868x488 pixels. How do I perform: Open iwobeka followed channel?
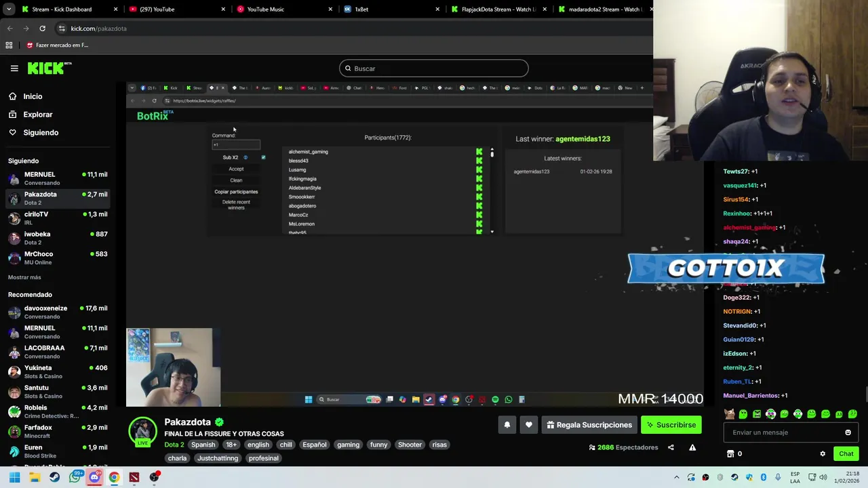pos(58,238)
